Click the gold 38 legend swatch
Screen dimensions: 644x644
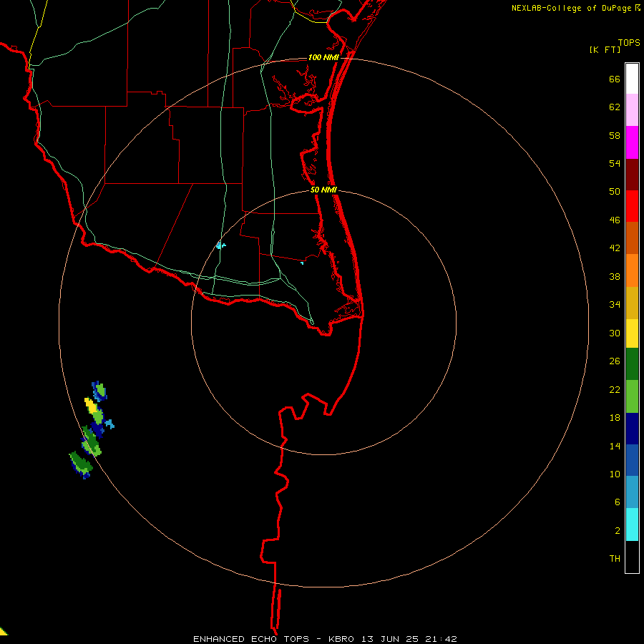[632, 303]
